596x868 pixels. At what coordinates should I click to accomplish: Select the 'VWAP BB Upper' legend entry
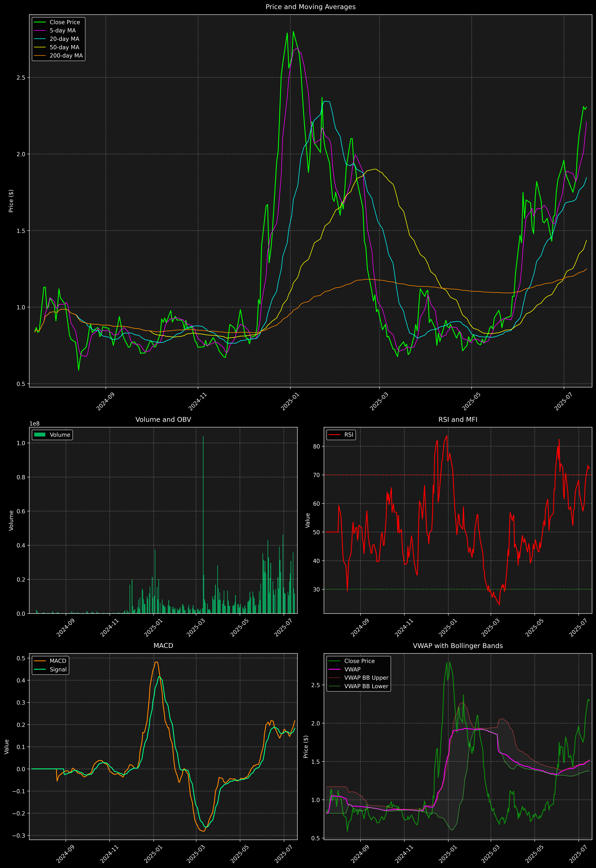coord(366,678)
